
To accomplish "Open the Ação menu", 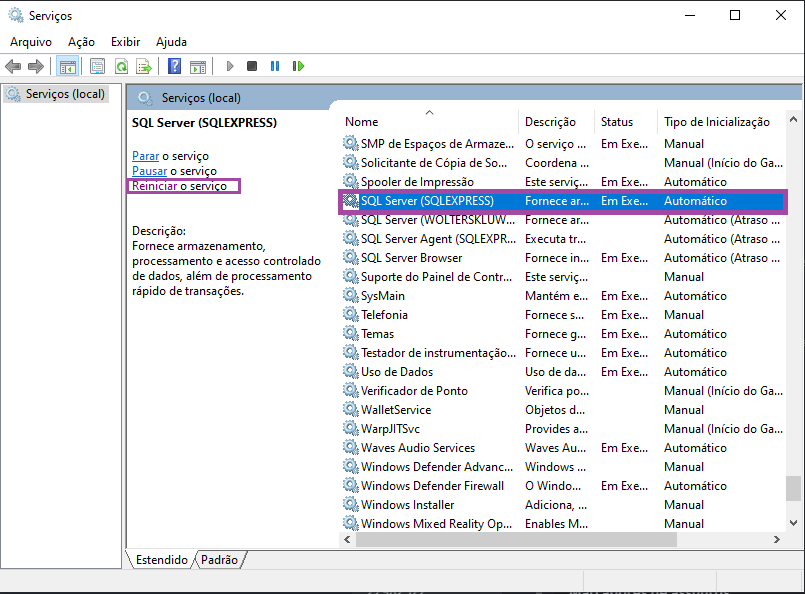I will click(x=81, y=42).
